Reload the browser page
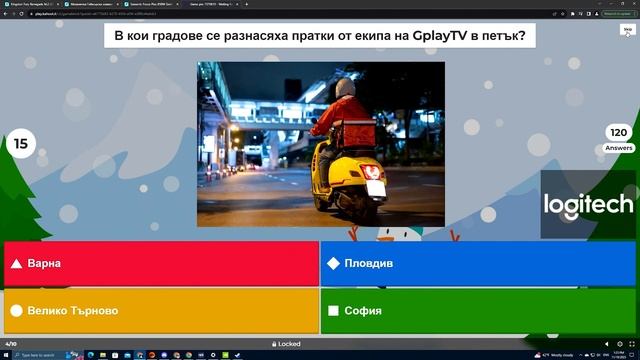This screenshot has height=360, width=640. [21, 13]
